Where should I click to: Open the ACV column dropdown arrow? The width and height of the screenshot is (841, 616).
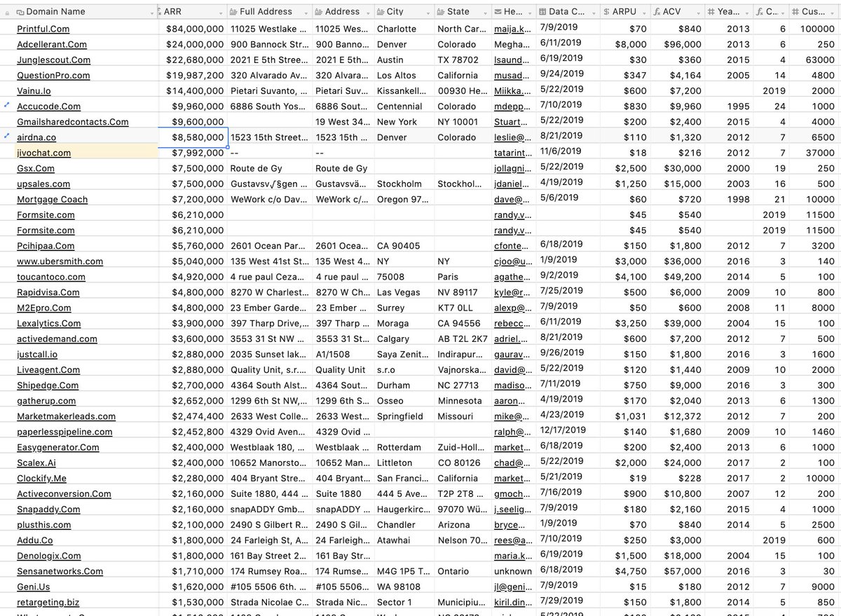(x=700, y=12)
